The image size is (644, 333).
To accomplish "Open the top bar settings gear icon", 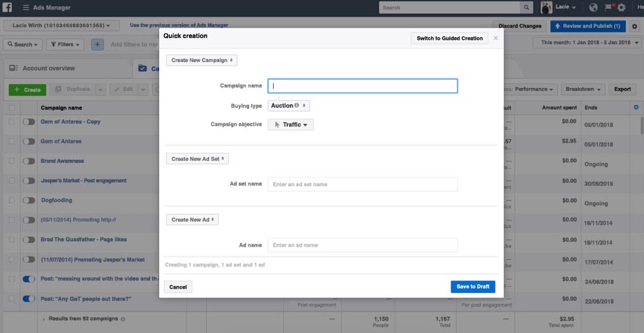I will tap(621, 8).
